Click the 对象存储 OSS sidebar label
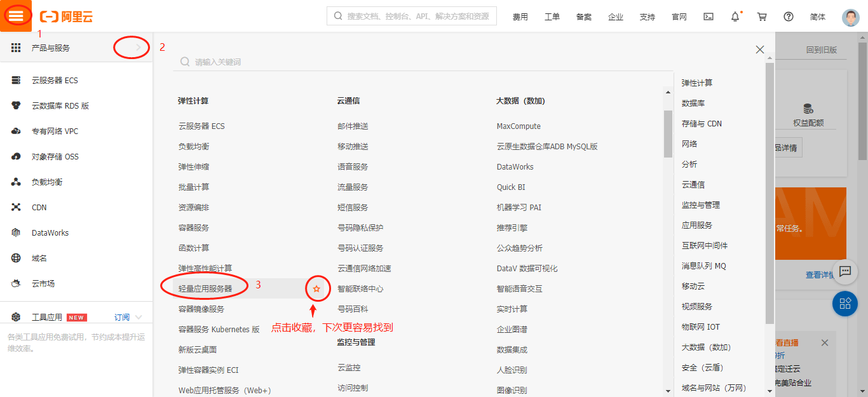 pos(55,157)
